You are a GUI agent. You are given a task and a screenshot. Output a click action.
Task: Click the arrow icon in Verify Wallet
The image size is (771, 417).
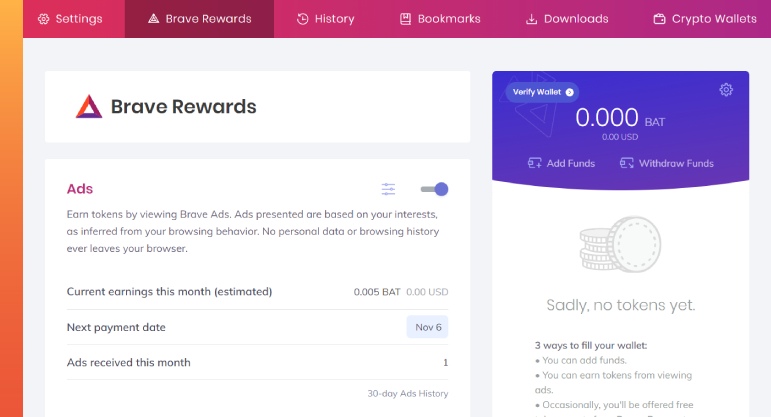point(569,92)
